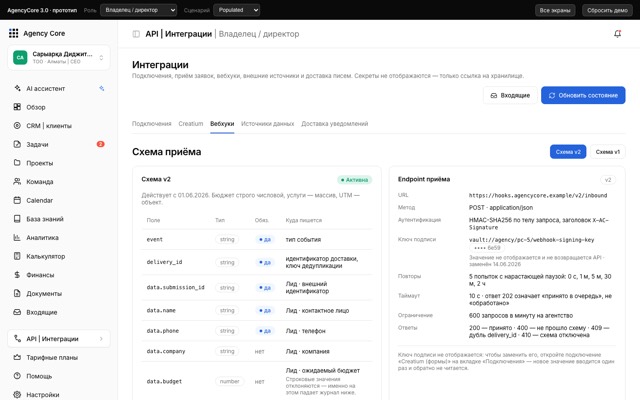This screenshot has width=640, height=400.
Task: Click Обновить состояние button
Action: point(583,95)
